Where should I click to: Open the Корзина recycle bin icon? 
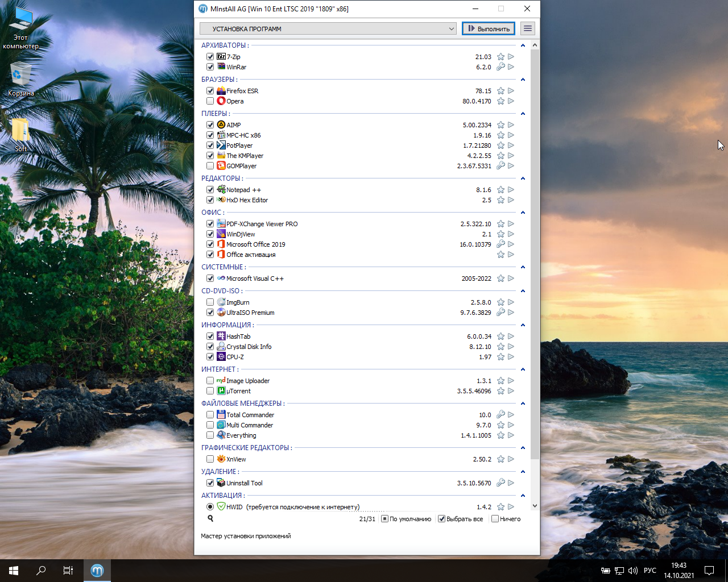tap(20, 79)
